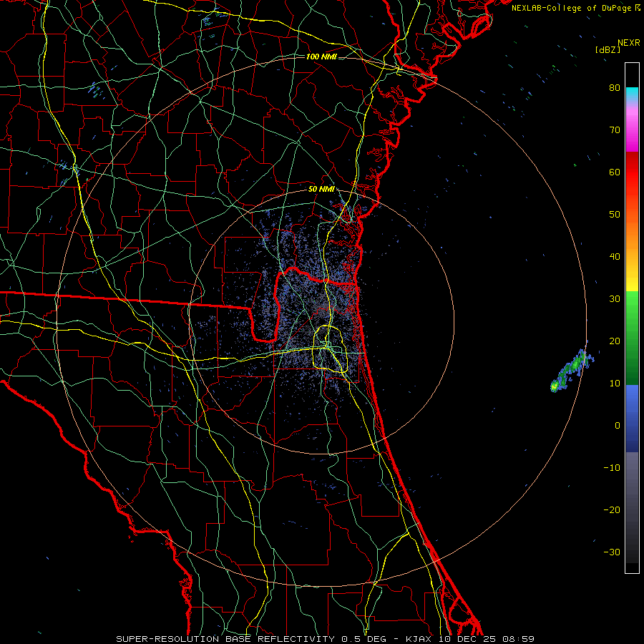Click the 80 dBZ scale value
Viewport: 644px width, 644px height.
tap(615, 87)
